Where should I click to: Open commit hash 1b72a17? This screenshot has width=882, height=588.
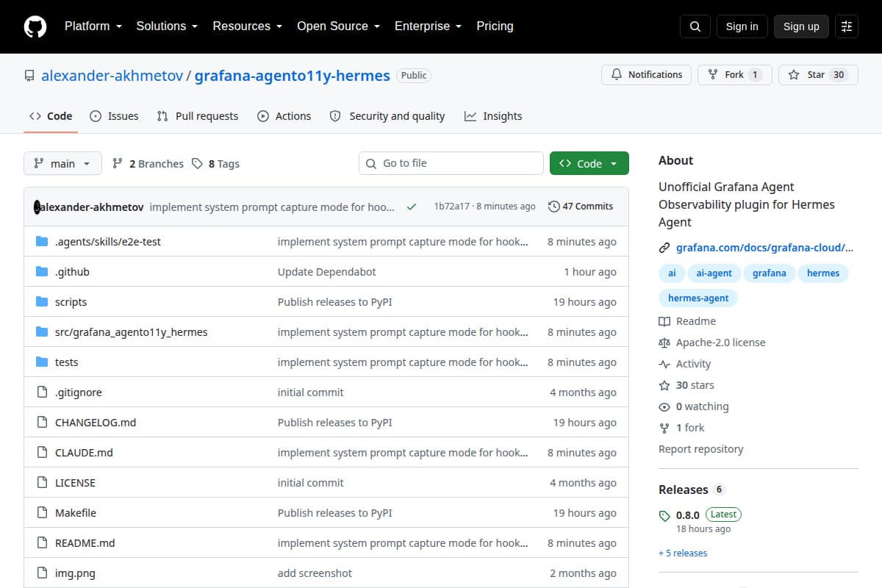click(x=451, y=207)
